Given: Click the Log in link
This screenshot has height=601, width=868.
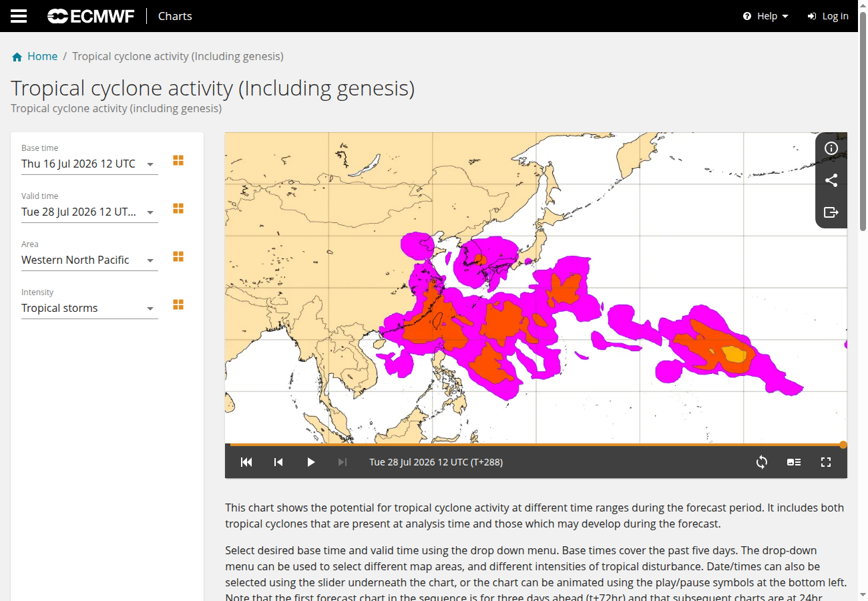Looking at the screenshot, I should click(828, 16).
